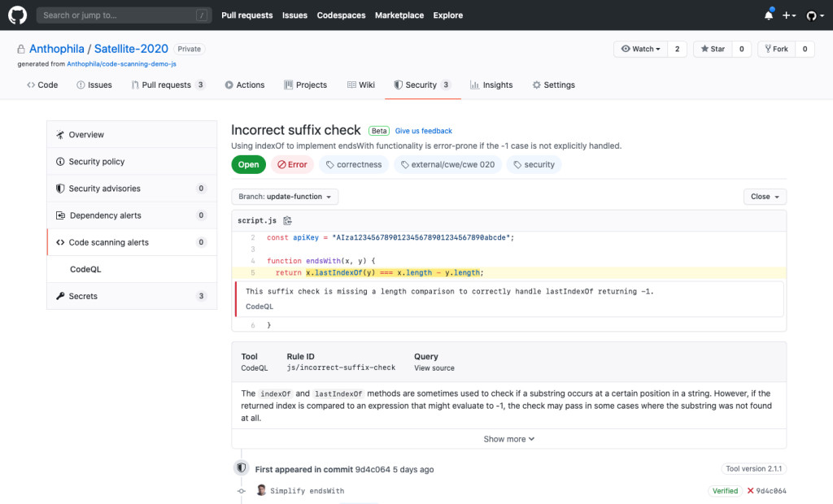The height and width of the screenshot is (504, 833).
Task: Click the Security policy info icon
Action: (60, 162)
